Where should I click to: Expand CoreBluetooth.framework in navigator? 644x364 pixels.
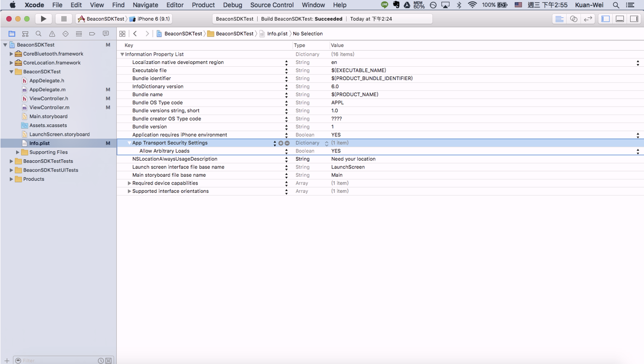(x=11, y=54)
